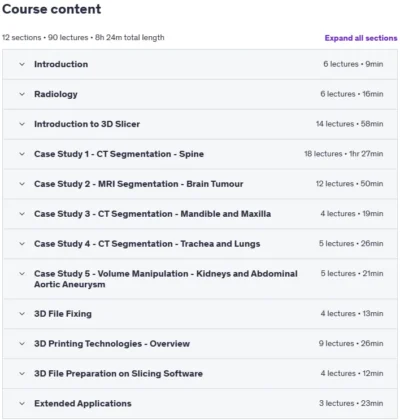Click the 18 lectures 1hr 27min summary
The height and width of the screenshot is (420, 400).
pyautogui.click(x=343, y=154)
